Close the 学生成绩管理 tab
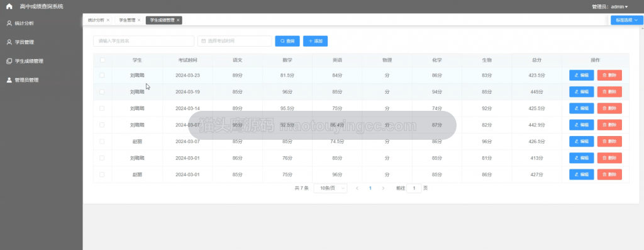 click(178, 20)
